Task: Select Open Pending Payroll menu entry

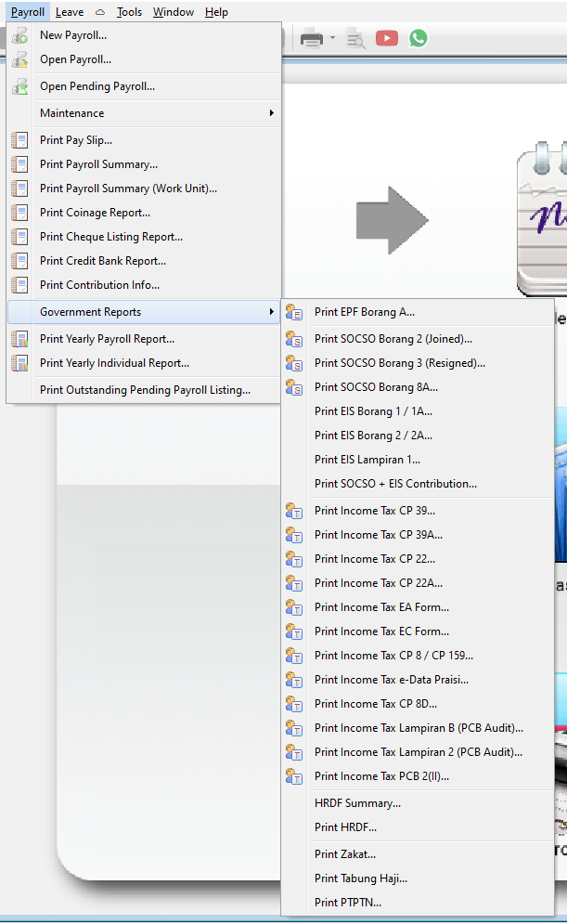Action: pyautogui.click(x=97, y=86)
